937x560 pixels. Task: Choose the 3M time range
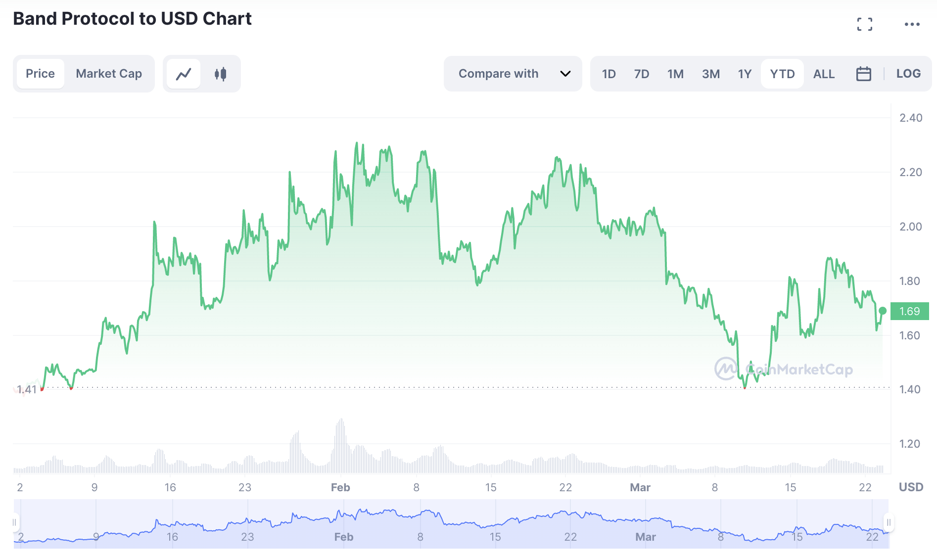pos(710,74)
